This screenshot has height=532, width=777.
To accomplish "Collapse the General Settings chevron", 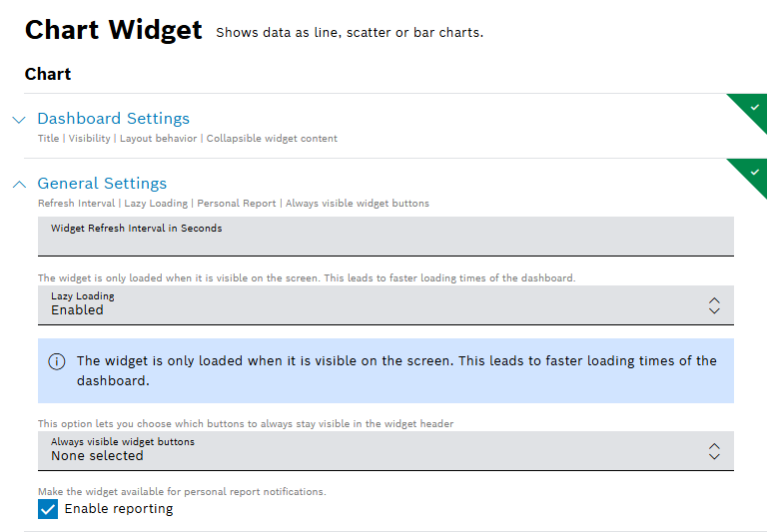I will (x=18, y=184).
